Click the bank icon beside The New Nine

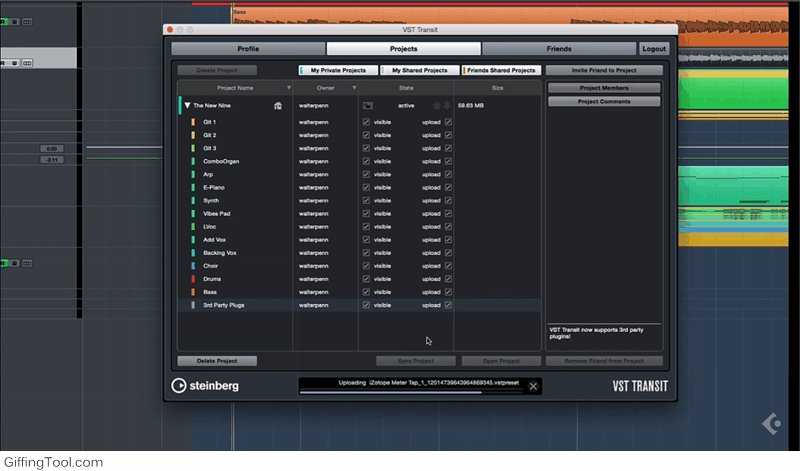(x=278, y=106)
